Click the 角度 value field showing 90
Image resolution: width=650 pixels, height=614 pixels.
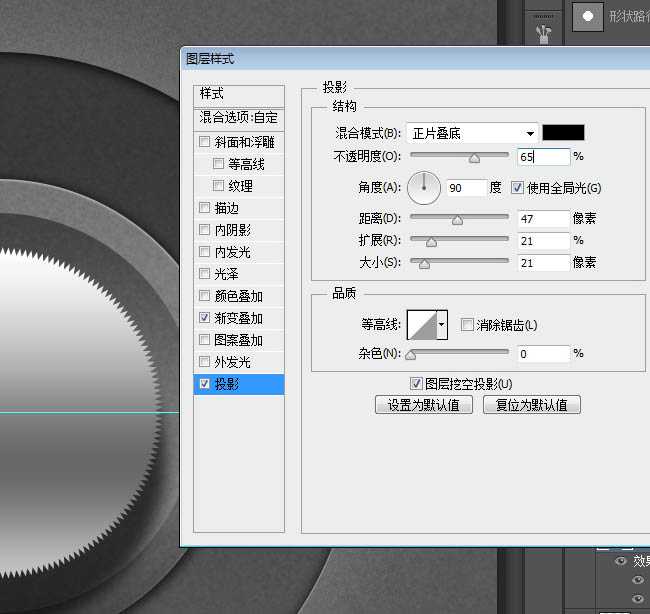(x=466, y=188)
